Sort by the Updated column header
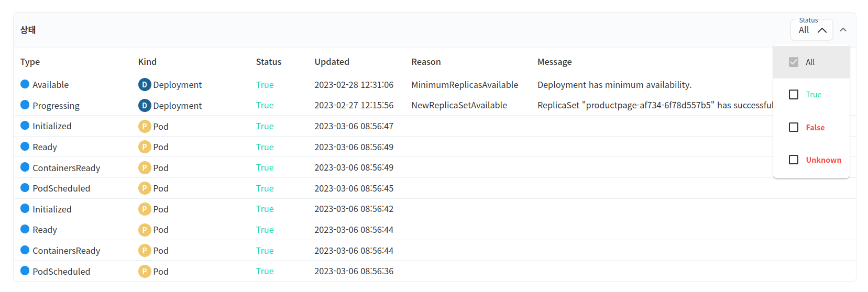This screenshot has width=868, height=292. click(x=332, y=62)
